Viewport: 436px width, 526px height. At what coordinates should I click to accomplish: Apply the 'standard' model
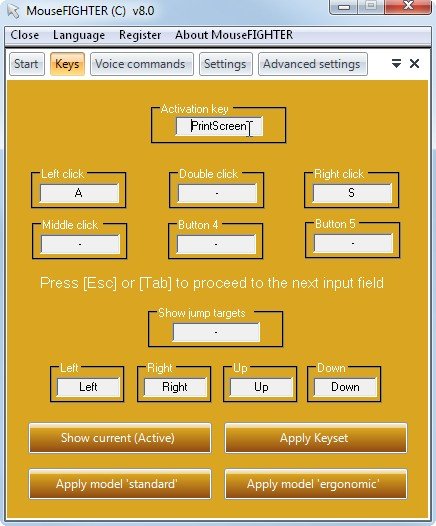tap(120, 484)
